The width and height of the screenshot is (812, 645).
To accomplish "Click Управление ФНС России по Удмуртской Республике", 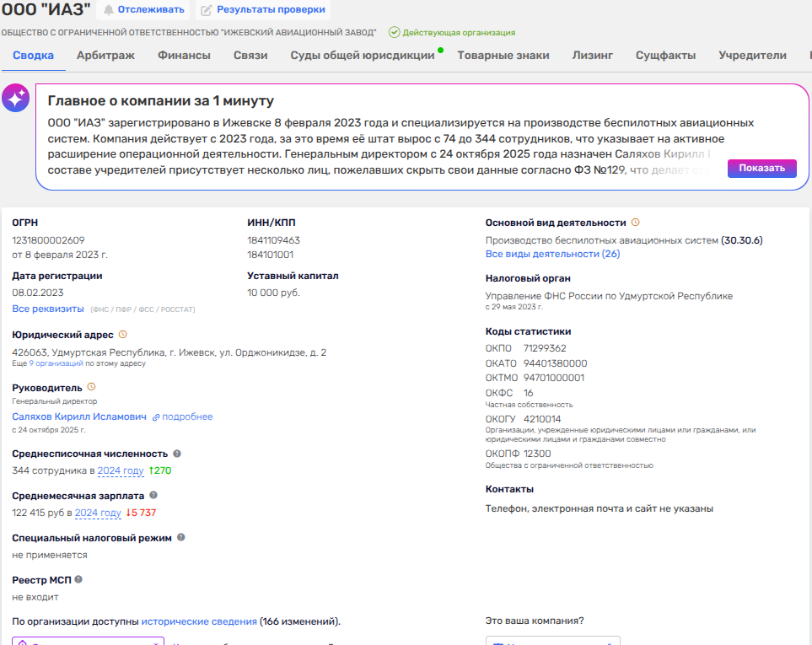I will coord(609,296).
